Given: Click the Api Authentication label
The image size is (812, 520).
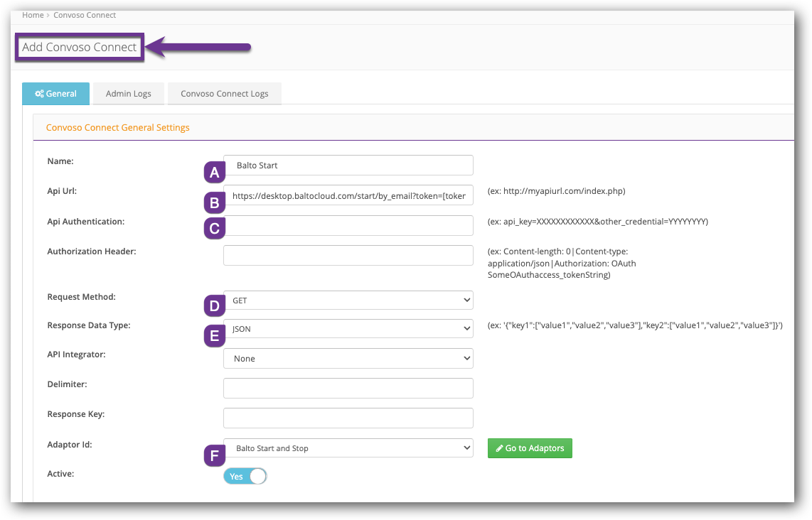Looking at the screenshot, I should coord(85,222).
